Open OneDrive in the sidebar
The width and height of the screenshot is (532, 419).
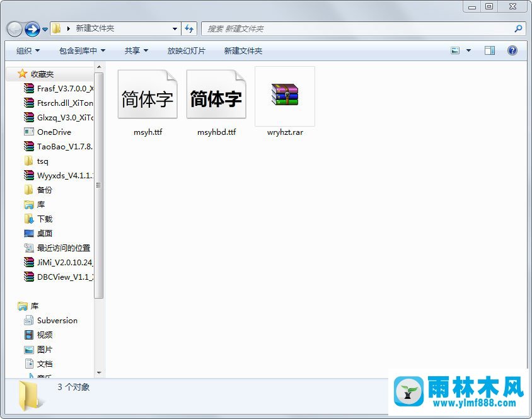54,132
